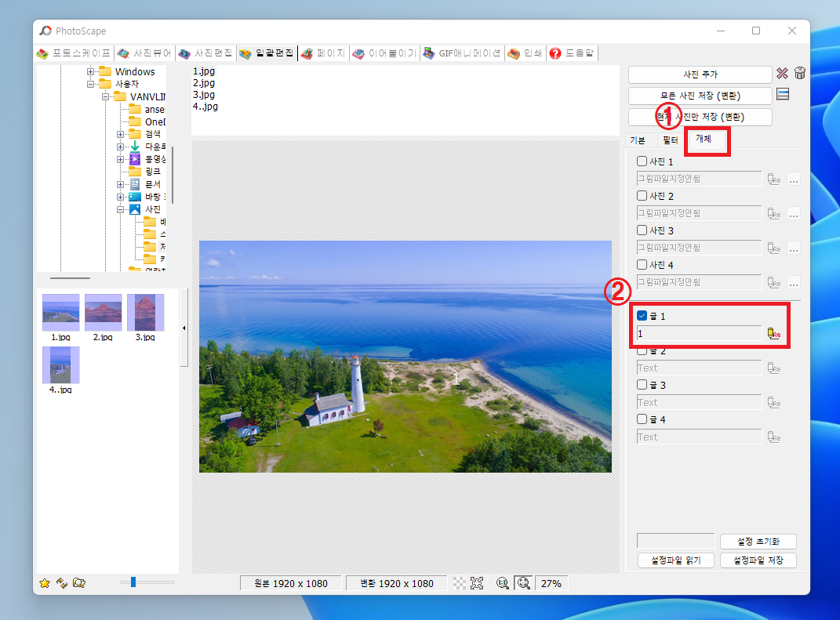Open 글 4 text settings icon
The image size is (840, 620).
click(x=774, y=437)
